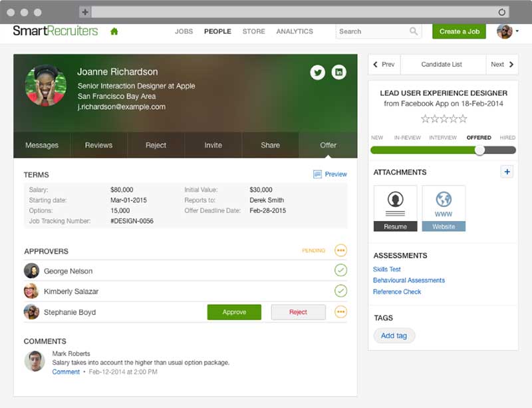Go to the Jobs section
532x408 pixels.
184,31
